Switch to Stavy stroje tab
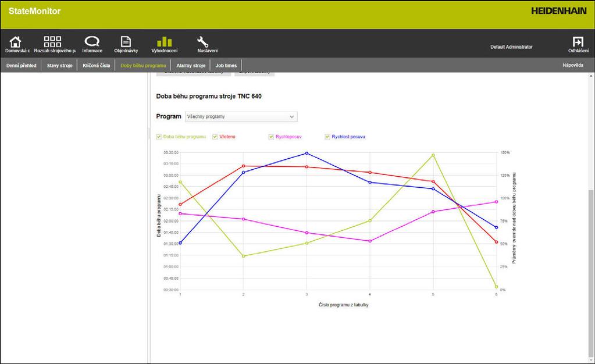The image size is (595, 364). coord(59,65)
